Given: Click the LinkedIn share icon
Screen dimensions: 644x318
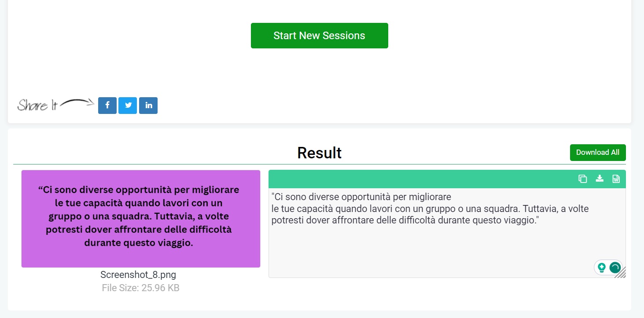Looking at the screenshot, I should tap(148, 106).
